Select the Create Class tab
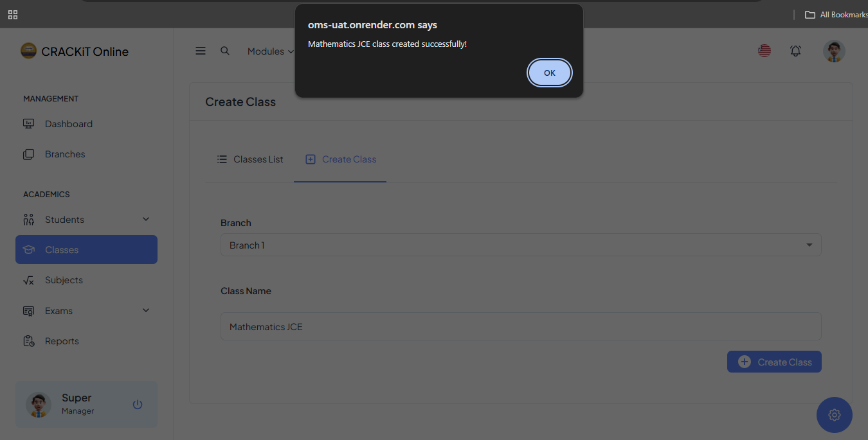 coord(341,159)
